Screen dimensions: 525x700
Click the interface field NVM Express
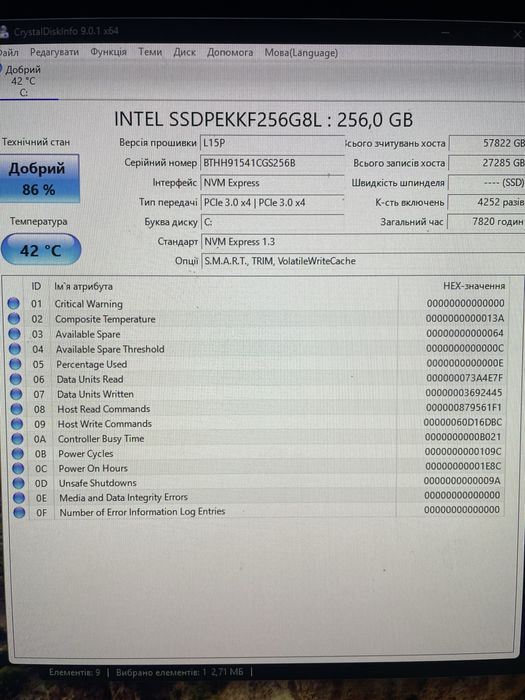[x=272, y=183]
